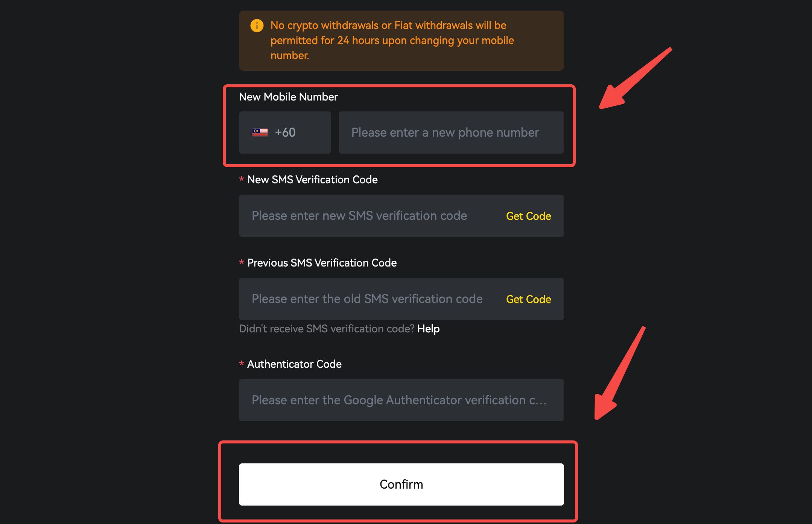Click the orange info icon in warning banner

[x=257, y=26]
